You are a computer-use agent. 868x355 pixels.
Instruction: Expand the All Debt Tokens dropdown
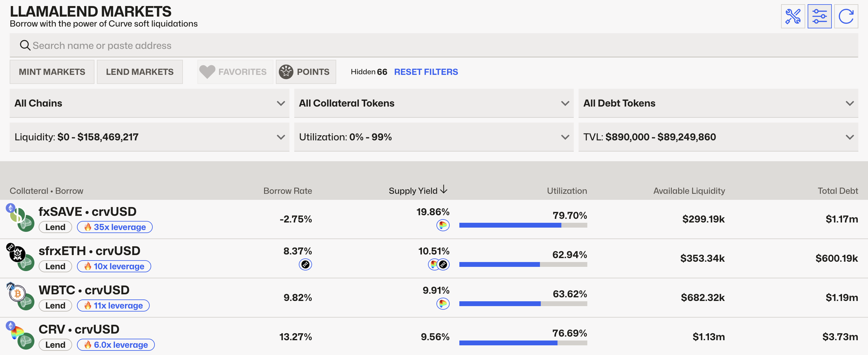718,103
